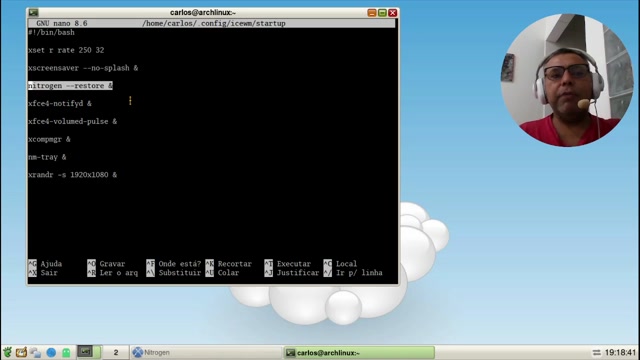Click the nano shortcut 'Sair'
640x360 pixels.
pyautogui.click(x=49, y=273)
